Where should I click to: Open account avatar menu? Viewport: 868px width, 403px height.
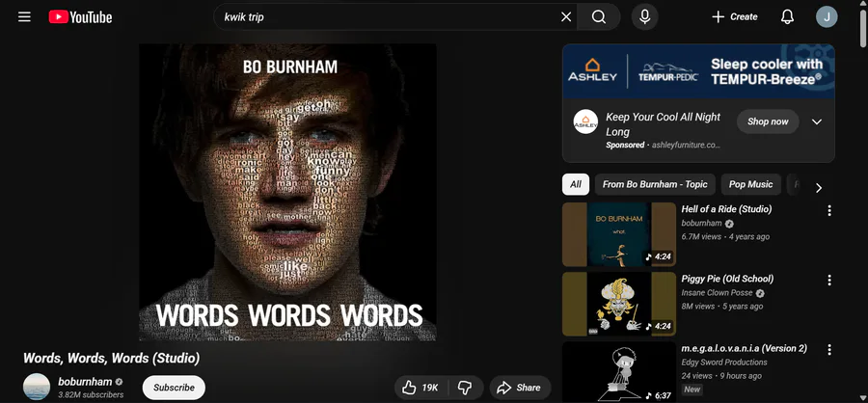(x=827, y=17)
